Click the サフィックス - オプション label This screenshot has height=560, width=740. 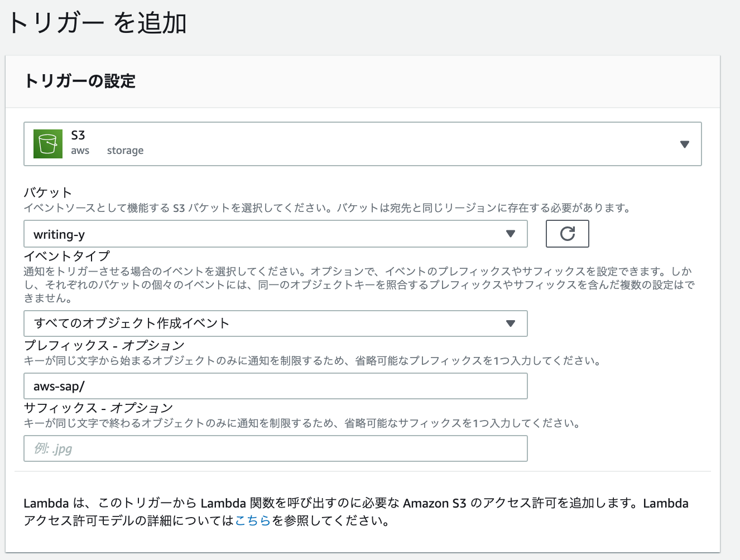(x=98, y=408)
